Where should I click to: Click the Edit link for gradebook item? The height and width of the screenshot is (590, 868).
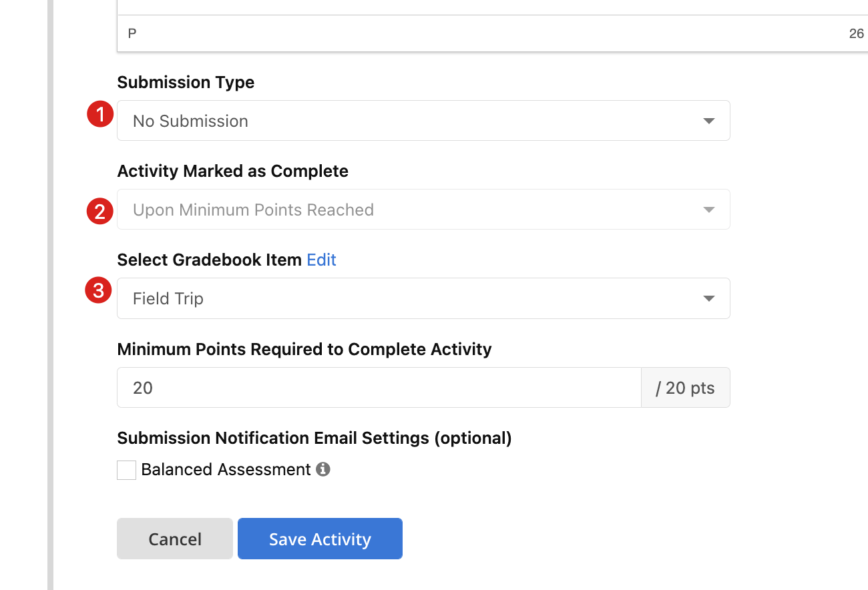[321, 260]
